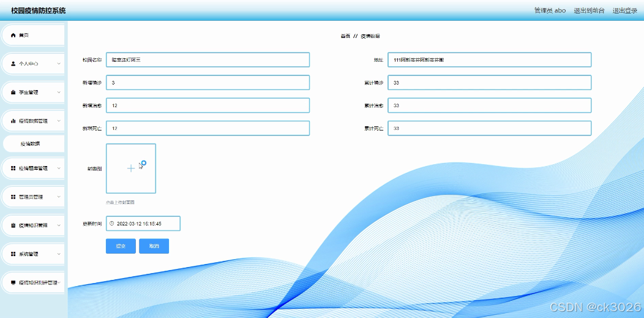Open the 更新时间 date-time picker field

click(x=143, y=224)
